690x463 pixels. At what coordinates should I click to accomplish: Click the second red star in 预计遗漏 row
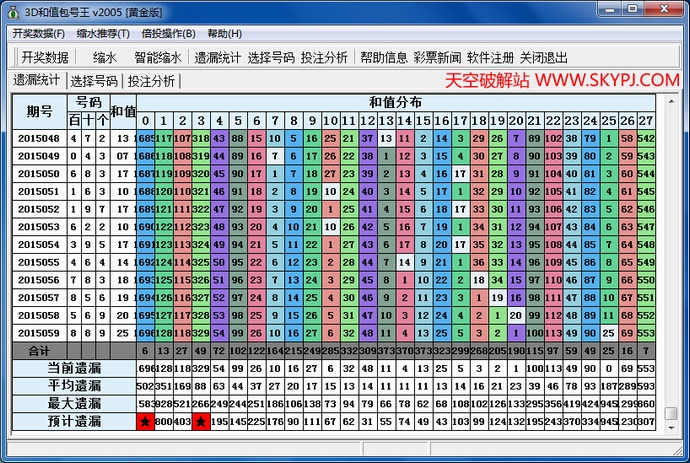point(201,422)
